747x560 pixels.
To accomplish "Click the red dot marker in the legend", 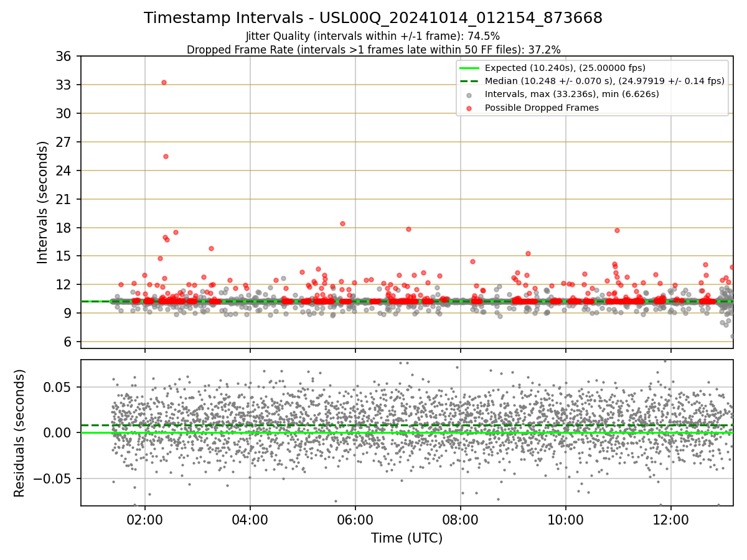I will point(469,108).
